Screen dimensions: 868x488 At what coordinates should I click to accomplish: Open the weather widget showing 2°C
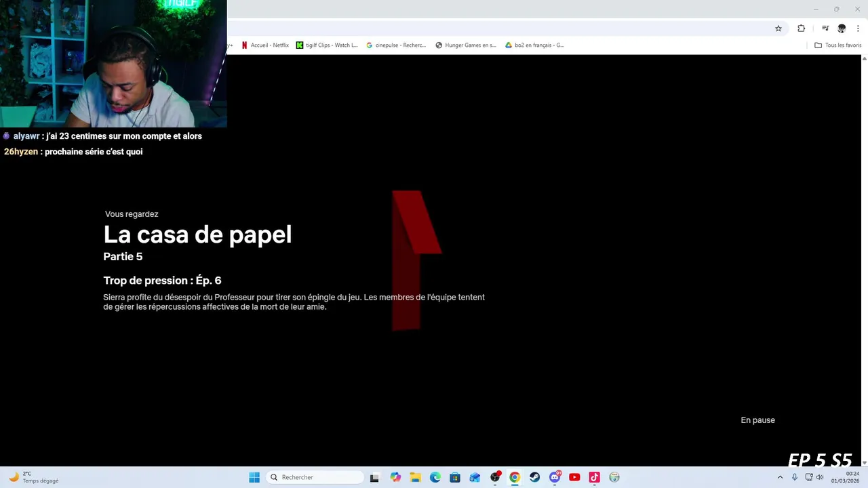(34, 477)
